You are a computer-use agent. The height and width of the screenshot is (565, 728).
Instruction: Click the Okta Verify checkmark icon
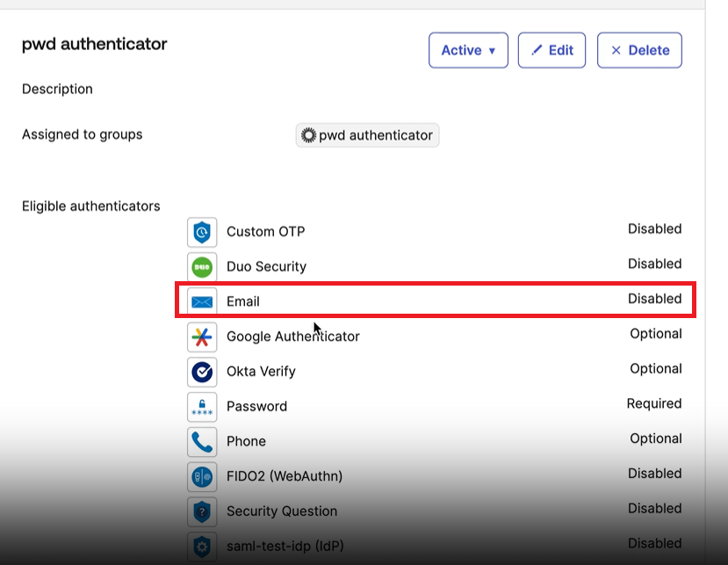coord(202,372)
